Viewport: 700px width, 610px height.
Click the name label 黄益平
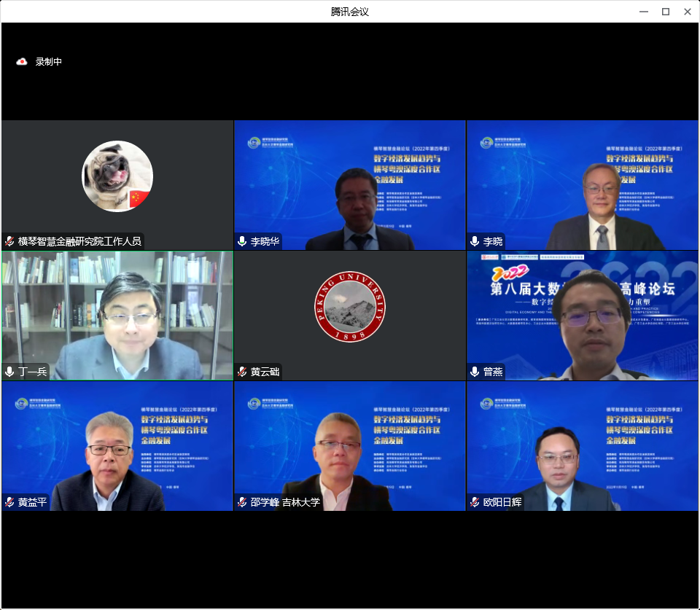pyautogui.click(x=32, y=502)
